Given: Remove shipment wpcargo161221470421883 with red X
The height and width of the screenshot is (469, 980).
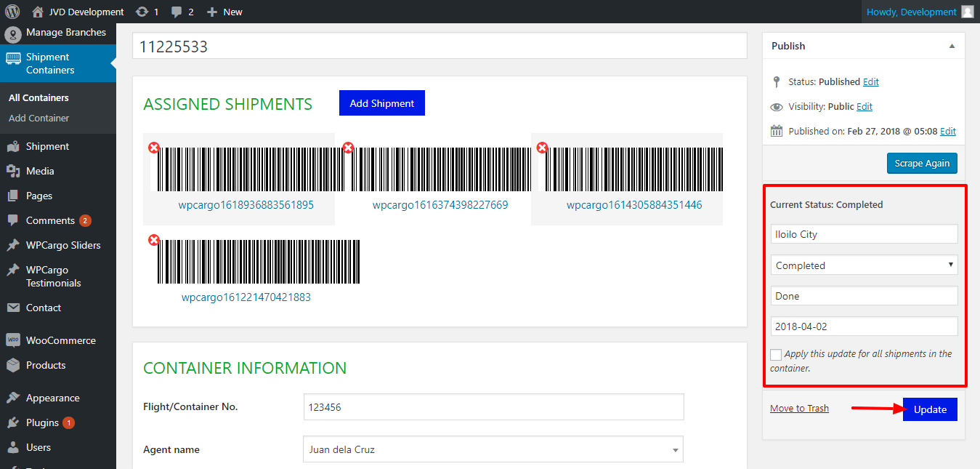Looking at the screenshot, I should [x=154, y=240].
